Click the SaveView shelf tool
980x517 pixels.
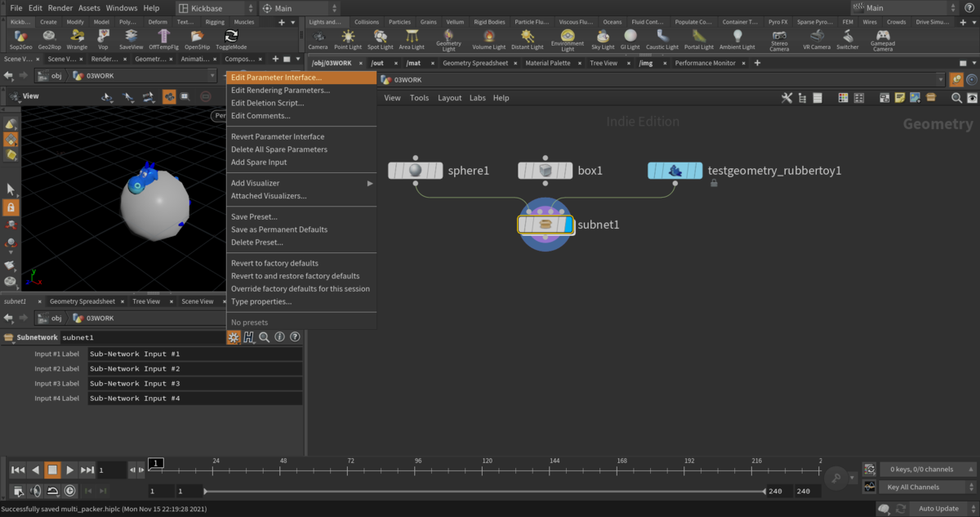[131, 39]
